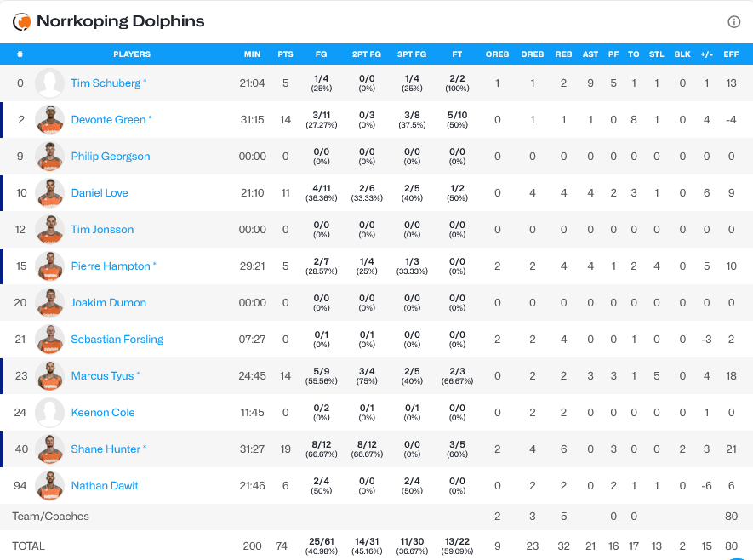Sort by the MIN column header
The image size is (753, 560).
point(252,54)
